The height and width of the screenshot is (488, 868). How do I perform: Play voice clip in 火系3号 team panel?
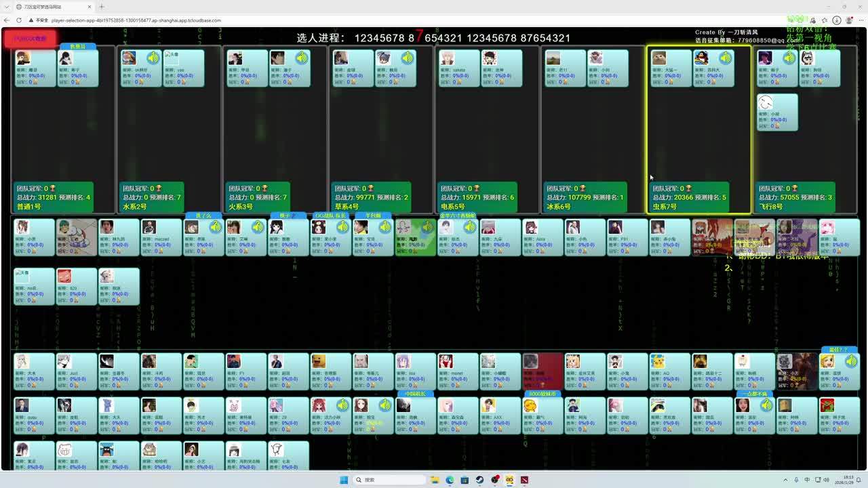tap(301, 58)
